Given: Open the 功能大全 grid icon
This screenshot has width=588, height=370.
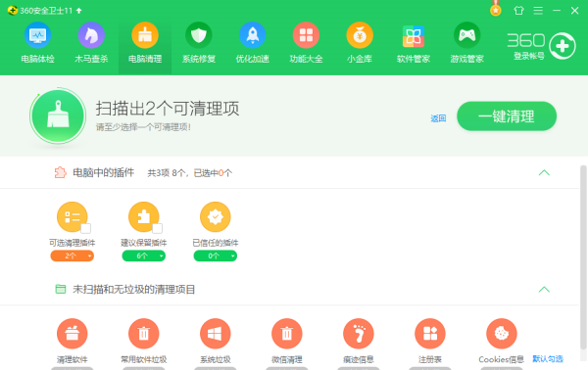Looking at the screenshot, I should coord(306,35).
